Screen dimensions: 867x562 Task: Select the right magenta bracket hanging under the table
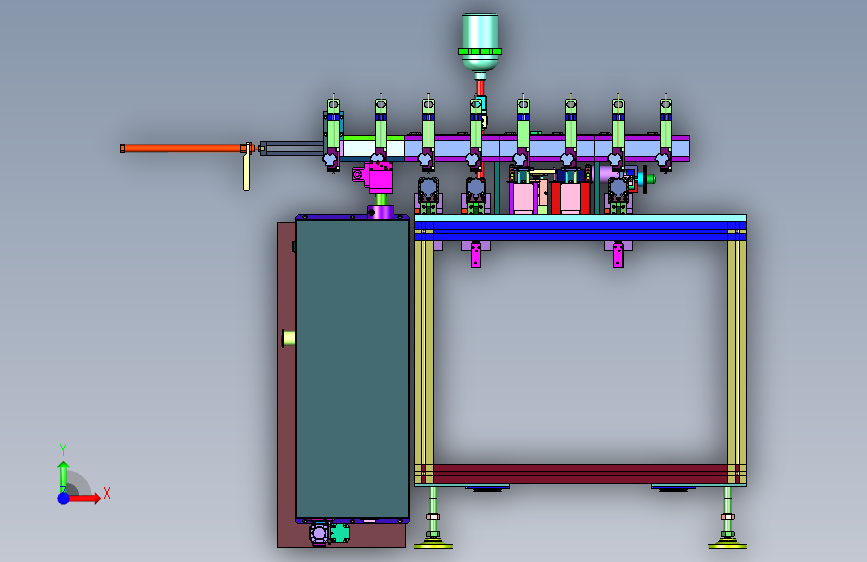618,254
